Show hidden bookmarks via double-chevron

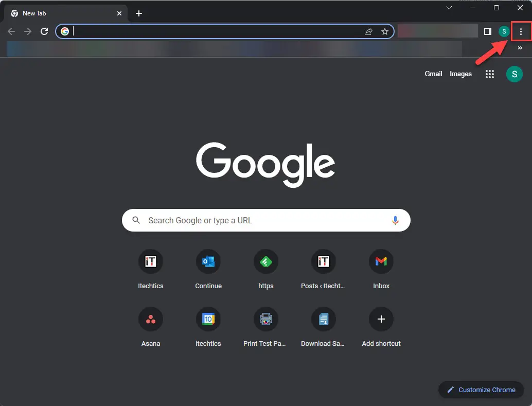(520, 48)
